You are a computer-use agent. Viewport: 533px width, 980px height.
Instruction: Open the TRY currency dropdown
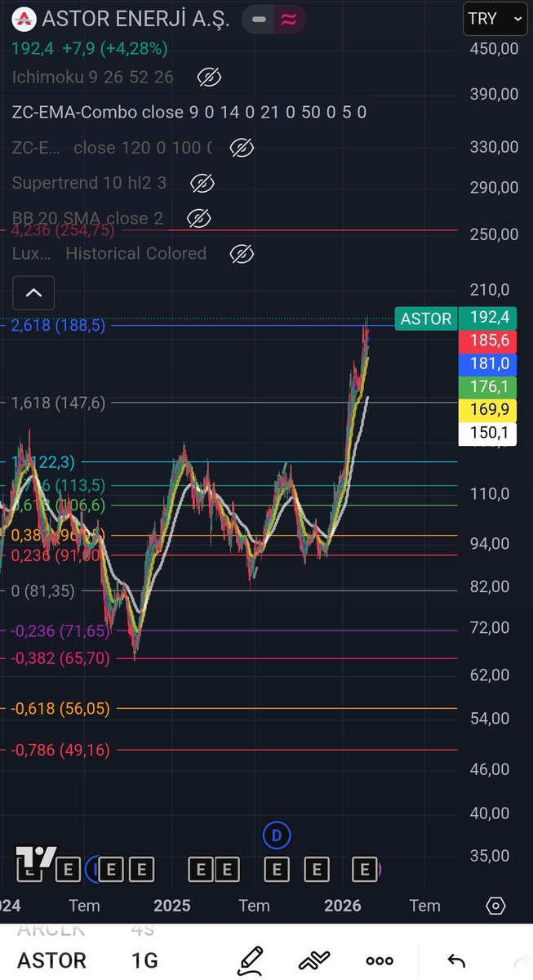tap(495, 18)
